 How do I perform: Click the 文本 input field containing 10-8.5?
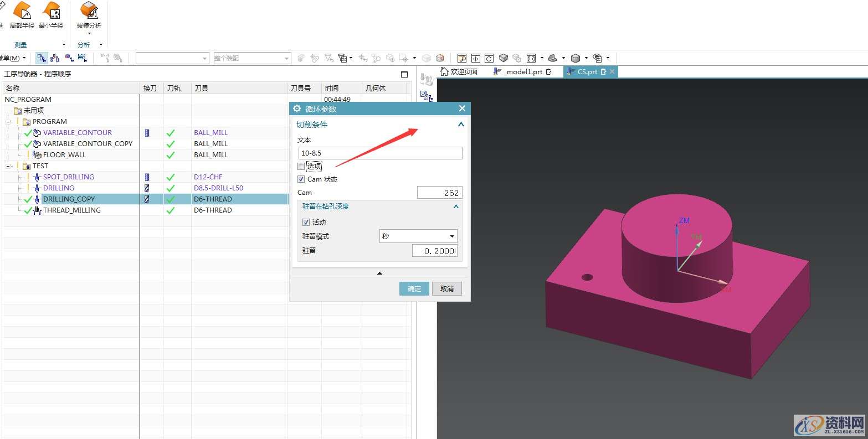pos(380,153)
